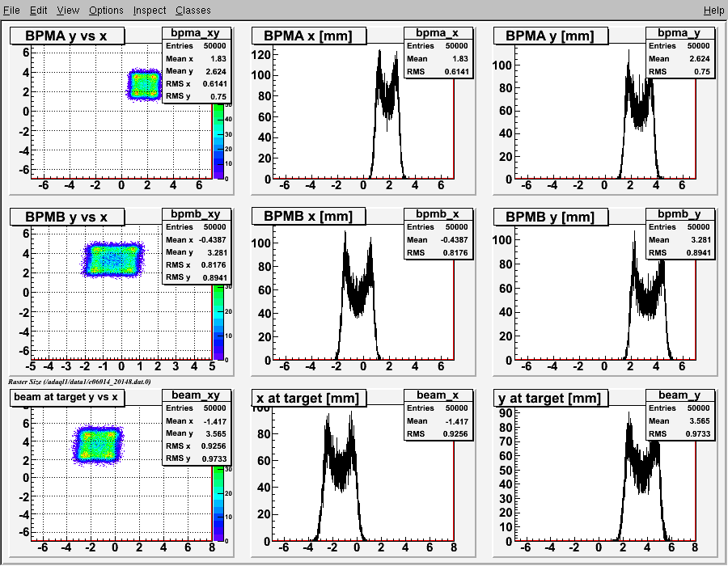Click RMS value 0.6141 in bpma_x box

(x=456, y=72)
